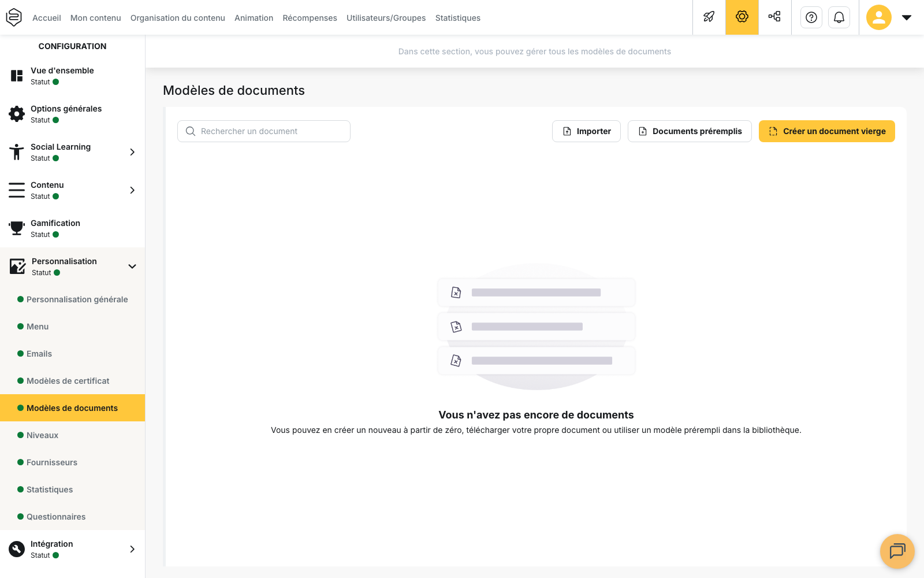Image resolution: width=924 pixels, height=578 pixels.
Task: Open Fournisseurs submenu item
Action: (x=52, y=462)
